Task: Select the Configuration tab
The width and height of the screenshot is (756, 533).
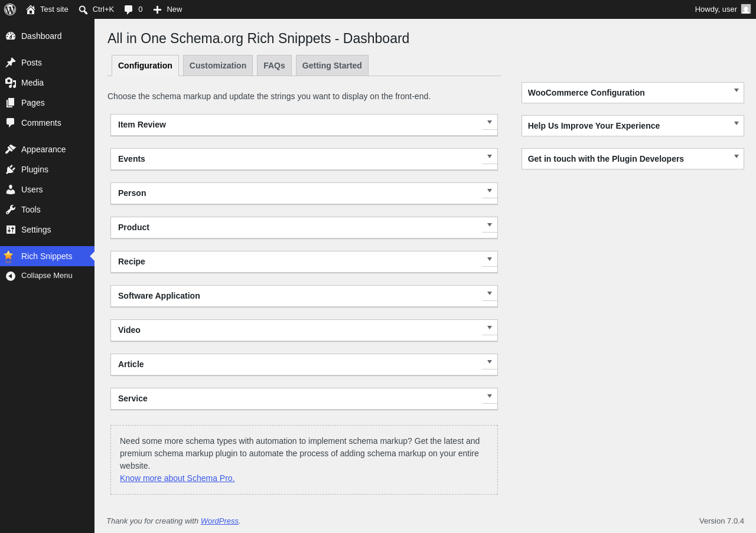Action: click(145, 66)
